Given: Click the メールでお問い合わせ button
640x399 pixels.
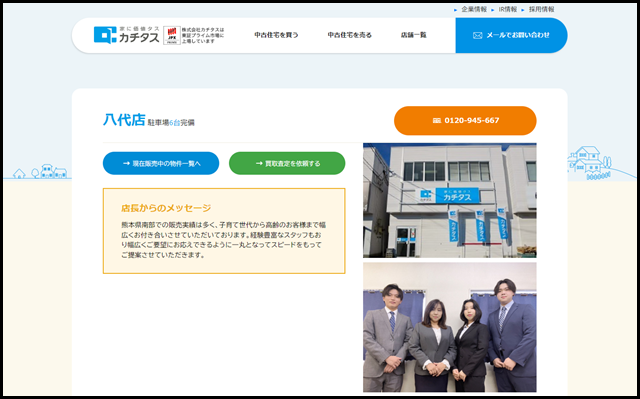Looking at the screenshot, I should click(x=511, y=35).
